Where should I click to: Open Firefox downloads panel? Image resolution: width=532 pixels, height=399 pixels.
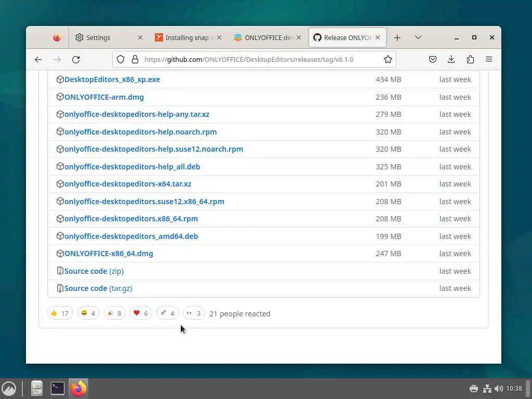[x=451, y=59]
